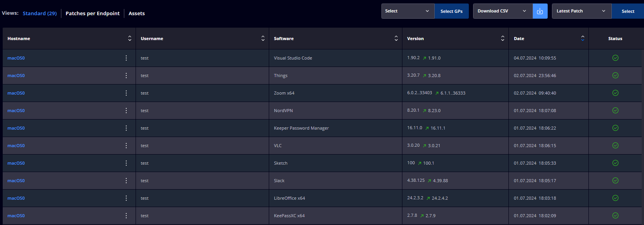Click the Select GPs button

click(451, 11)
